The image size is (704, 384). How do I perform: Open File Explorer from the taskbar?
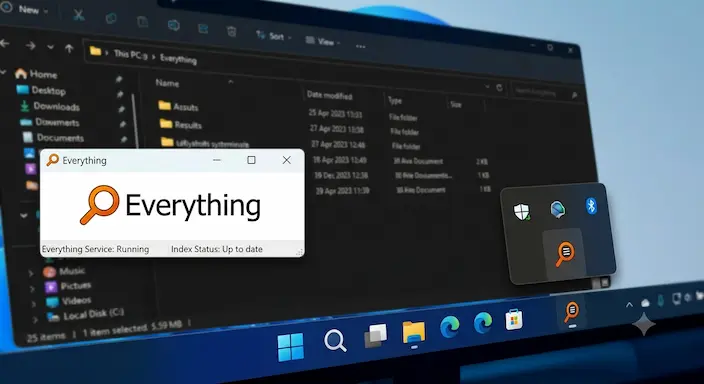click(414, 332)
